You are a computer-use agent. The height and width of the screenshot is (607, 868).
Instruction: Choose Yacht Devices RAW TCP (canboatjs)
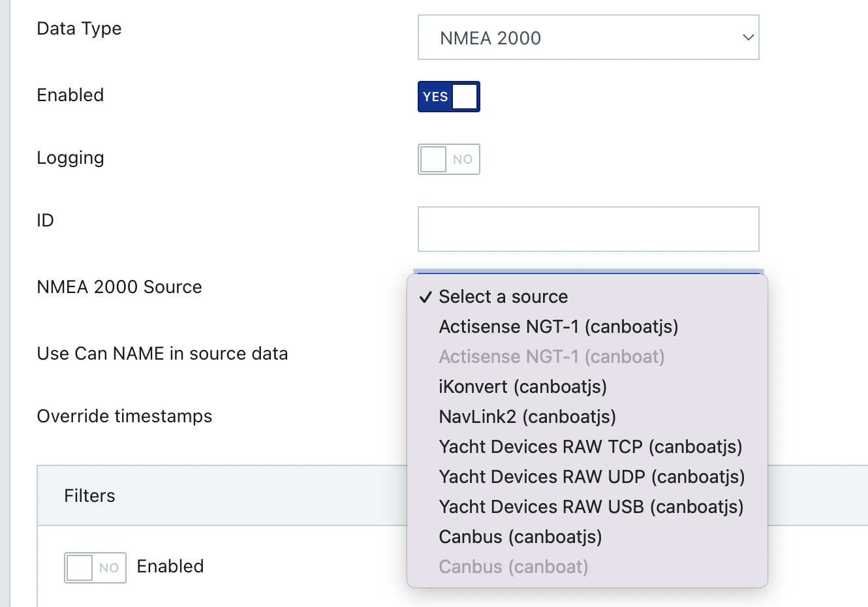[x=591, y=446]
